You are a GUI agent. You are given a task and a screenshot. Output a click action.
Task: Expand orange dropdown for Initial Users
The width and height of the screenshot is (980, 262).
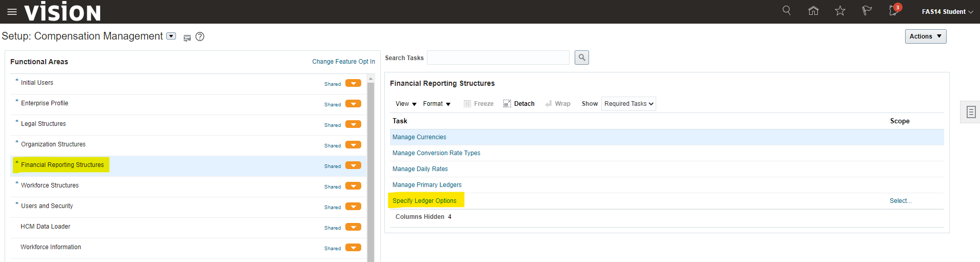(353, 83)
